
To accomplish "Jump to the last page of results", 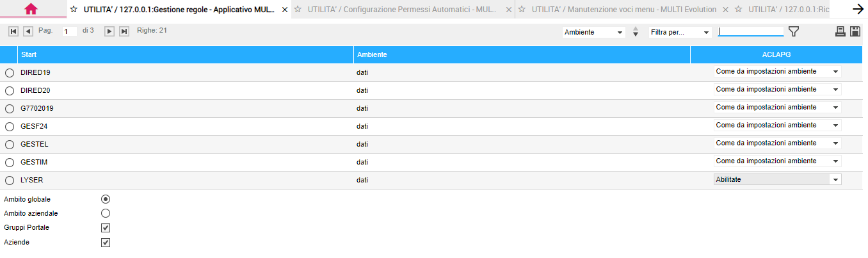I will click(124, 31).
